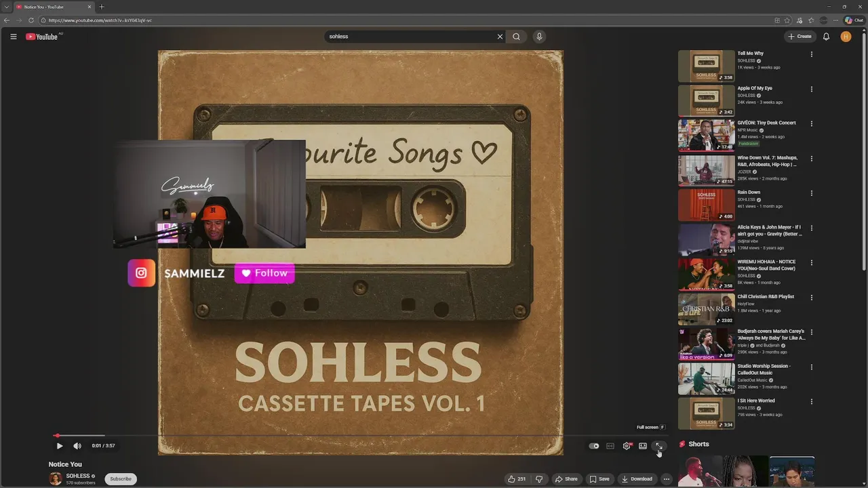Click the Create button
This screenshot has width=868, height=488.
tap(800, 37)
